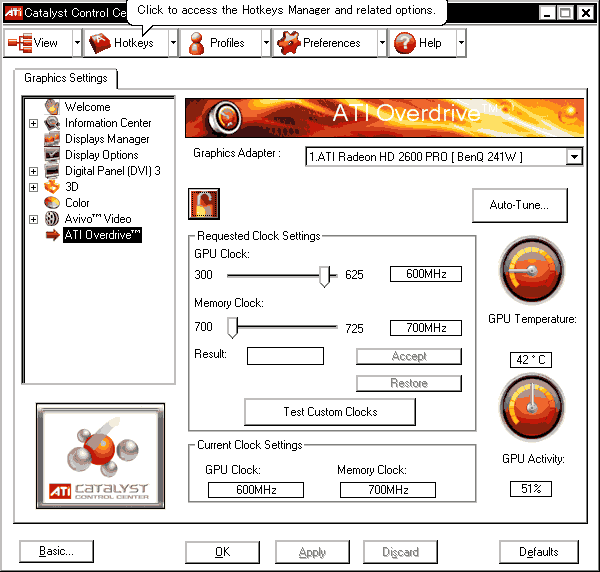Click the 42 °C temperature readout
Screen dimensions: 600x572
531,360
